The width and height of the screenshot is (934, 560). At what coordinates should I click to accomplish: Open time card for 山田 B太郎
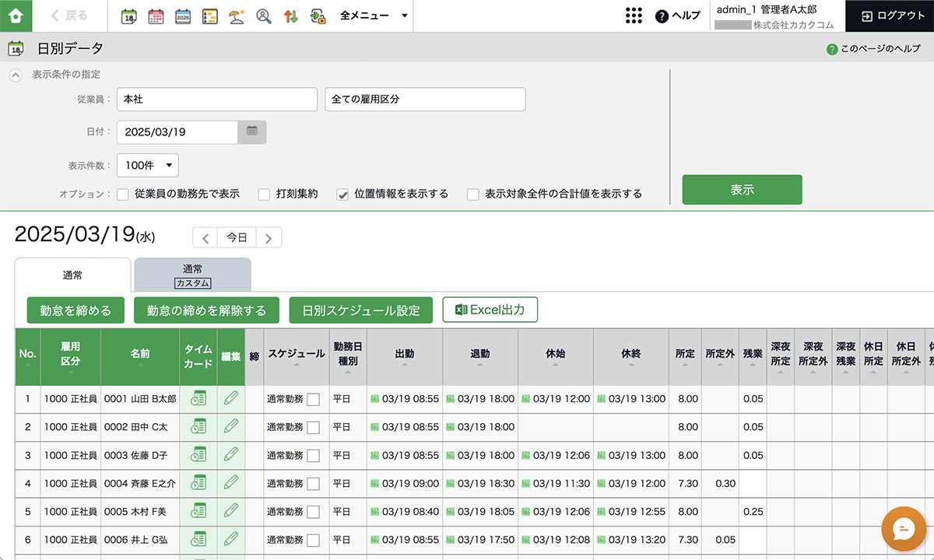198,398
